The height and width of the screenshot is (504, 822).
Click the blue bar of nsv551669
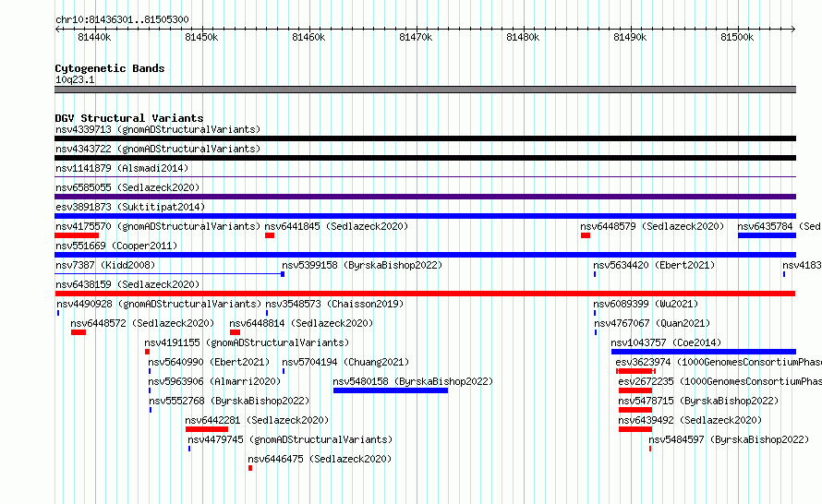pos(425,255)
